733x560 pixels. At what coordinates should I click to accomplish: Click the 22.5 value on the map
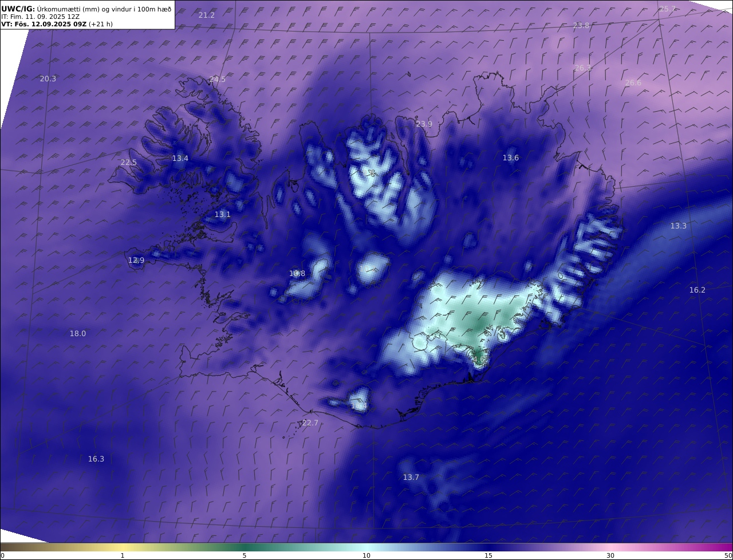tap(129, 162)
